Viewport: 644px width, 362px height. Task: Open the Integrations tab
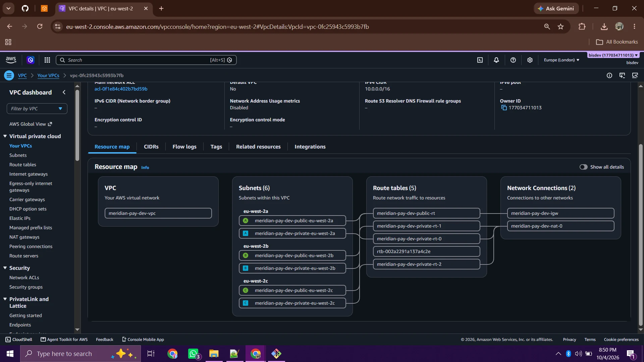tap(310, 147)
